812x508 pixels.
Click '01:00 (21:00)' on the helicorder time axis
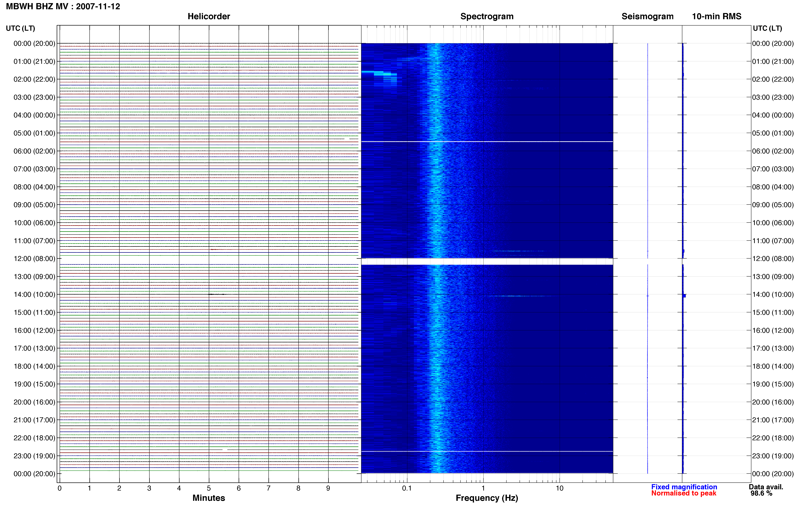(x=34, y=62)
